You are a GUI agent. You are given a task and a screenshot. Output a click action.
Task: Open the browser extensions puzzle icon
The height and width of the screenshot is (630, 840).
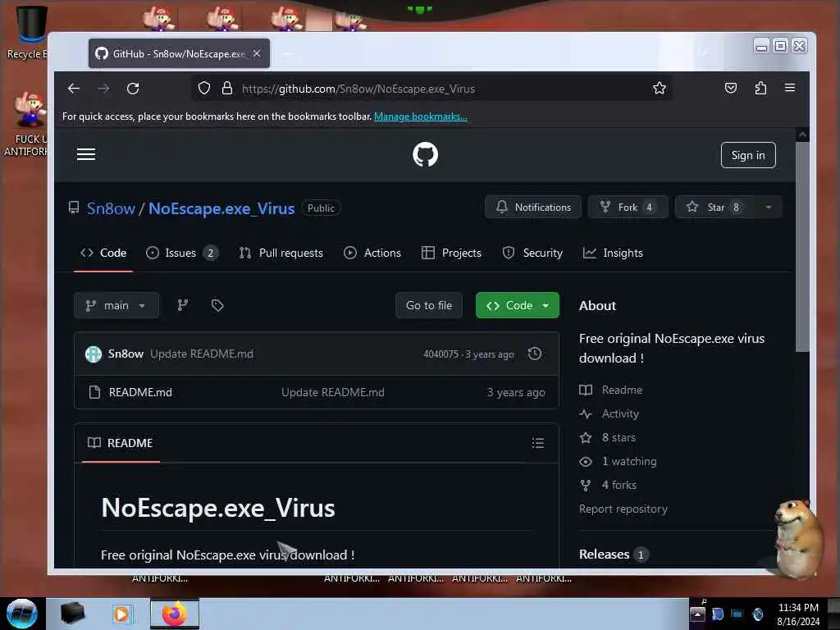(x=760, y=88)
